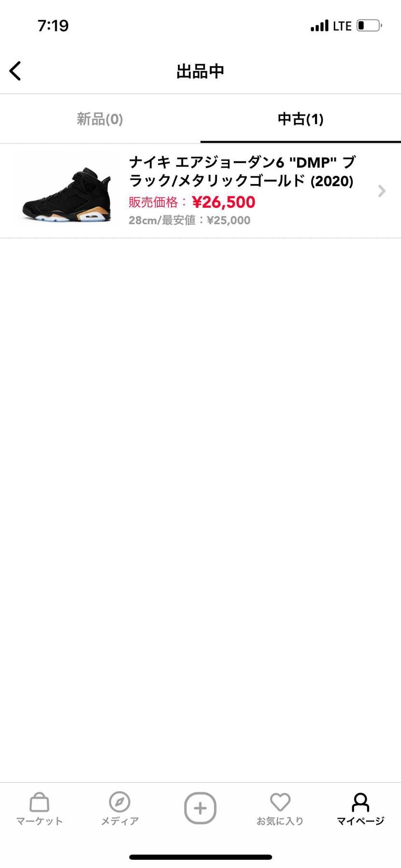The image size is (401, 868).
Task: Tap the back arrow icon
Action: 15,71
